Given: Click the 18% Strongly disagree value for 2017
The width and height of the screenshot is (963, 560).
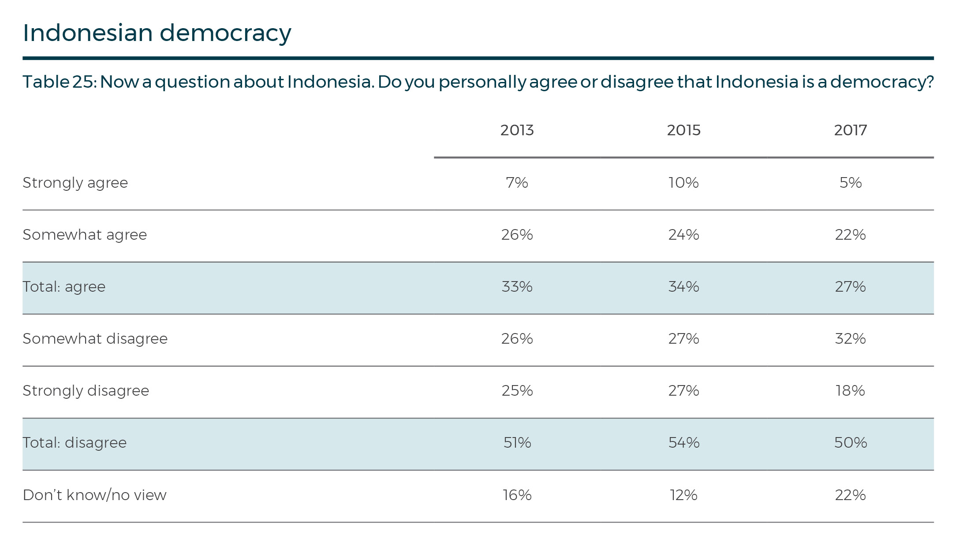Looking at the screenshot, I should pos(850,391).
